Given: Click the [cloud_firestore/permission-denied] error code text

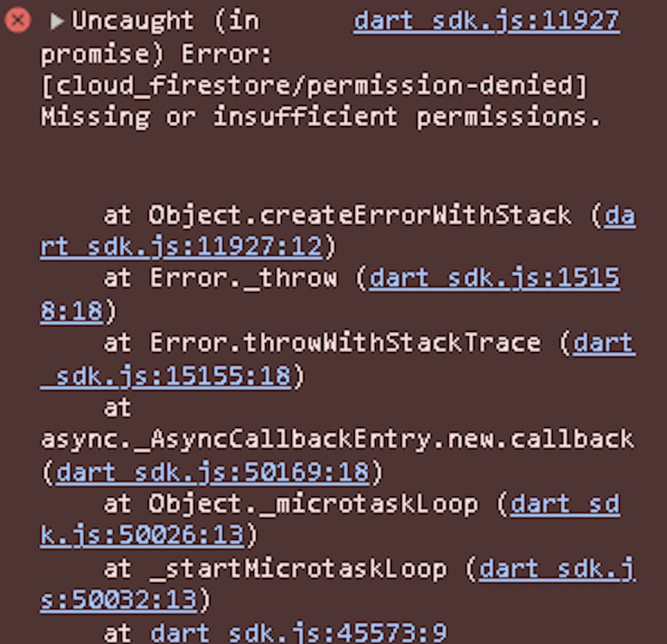Looking at the screenshot, I should point(315,85).
